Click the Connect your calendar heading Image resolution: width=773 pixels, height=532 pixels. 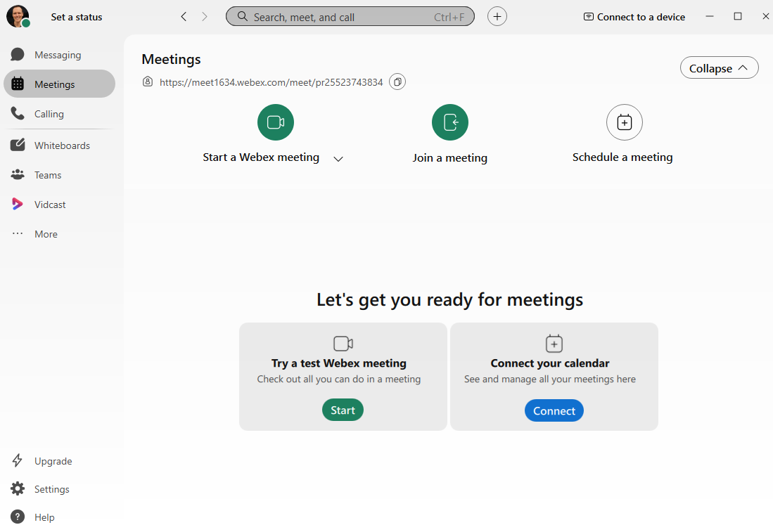549,363
